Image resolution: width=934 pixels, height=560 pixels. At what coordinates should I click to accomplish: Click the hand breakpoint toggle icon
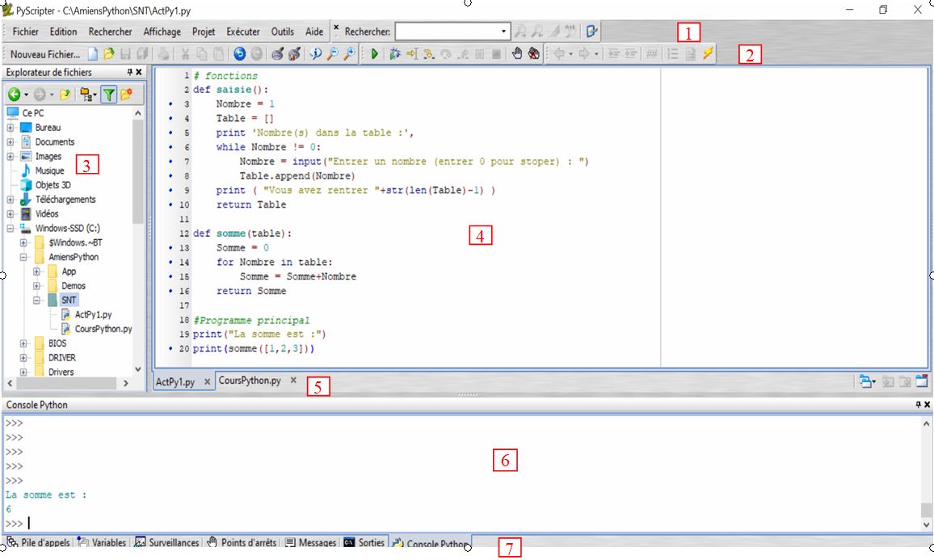(x=518, y=54)
